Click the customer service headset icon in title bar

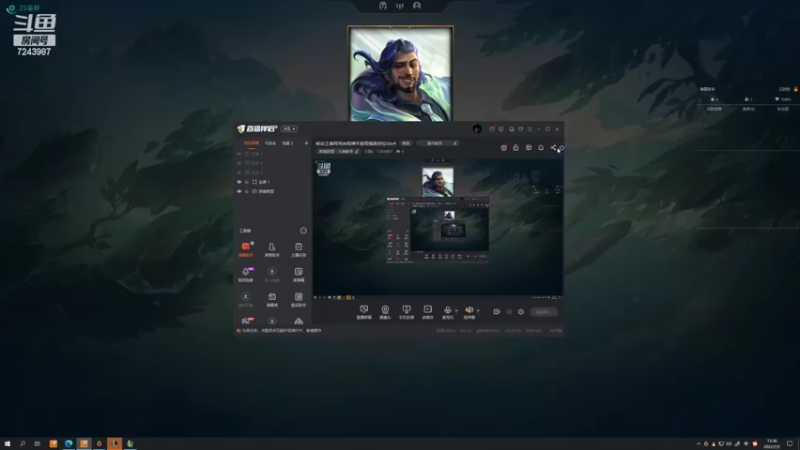click(x=511, y=129)
